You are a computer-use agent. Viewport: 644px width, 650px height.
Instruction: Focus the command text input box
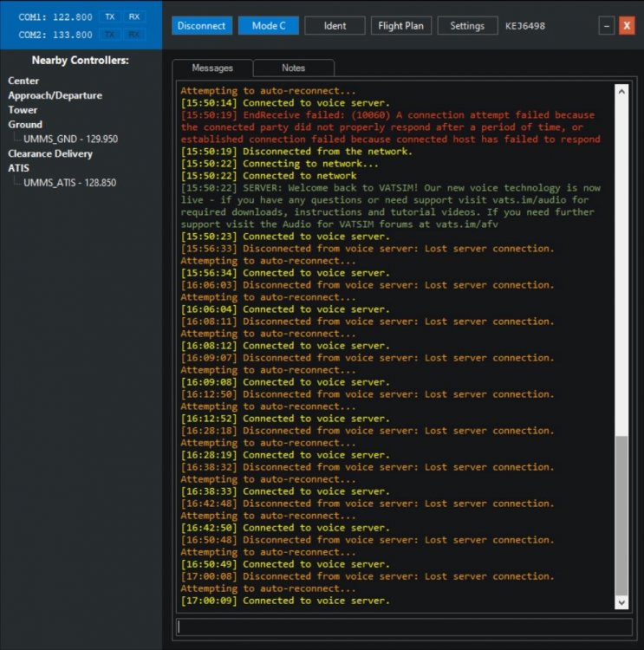coord(403,627)
